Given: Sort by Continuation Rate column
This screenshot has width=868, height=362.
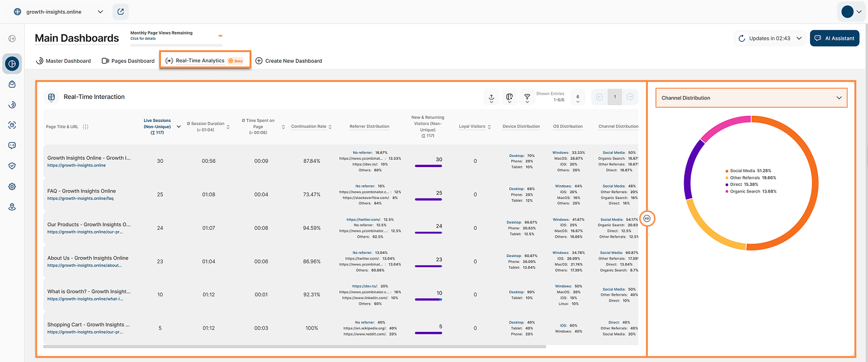Looking at the screenshot, I should click(x=311, y=127).
